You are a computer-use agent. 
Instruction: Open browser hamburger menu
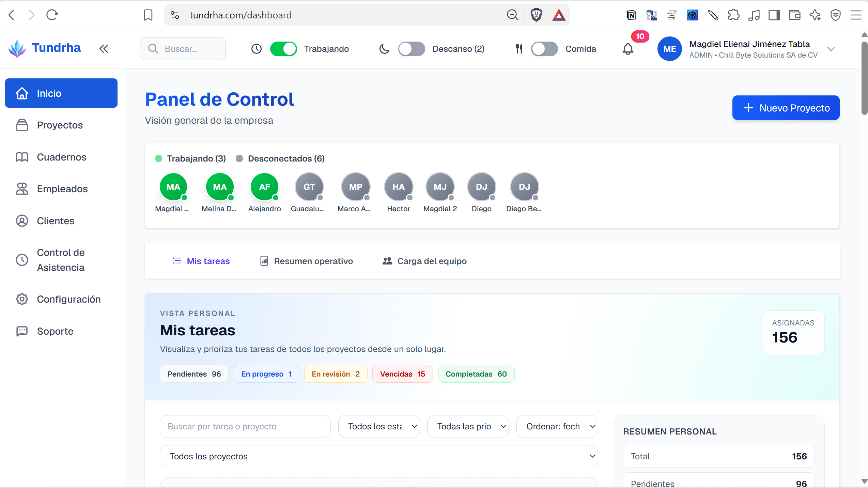coord(856,15)
